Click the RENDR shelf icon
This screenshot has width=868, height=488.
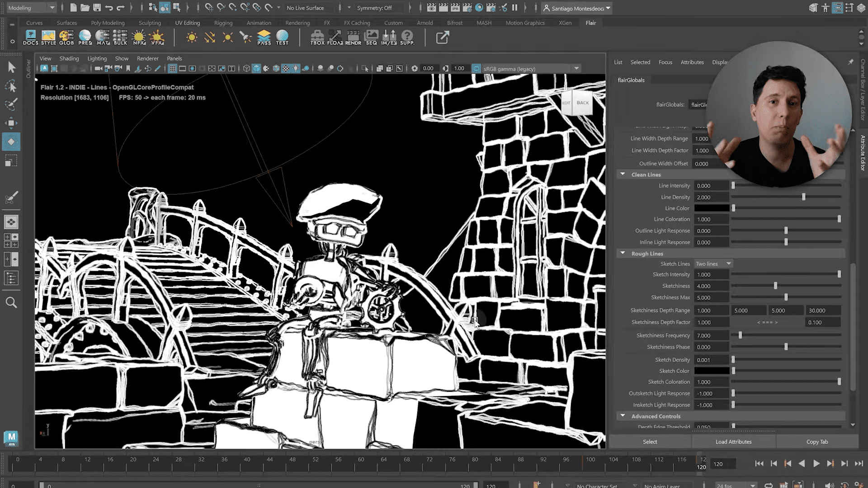[353, 37]
